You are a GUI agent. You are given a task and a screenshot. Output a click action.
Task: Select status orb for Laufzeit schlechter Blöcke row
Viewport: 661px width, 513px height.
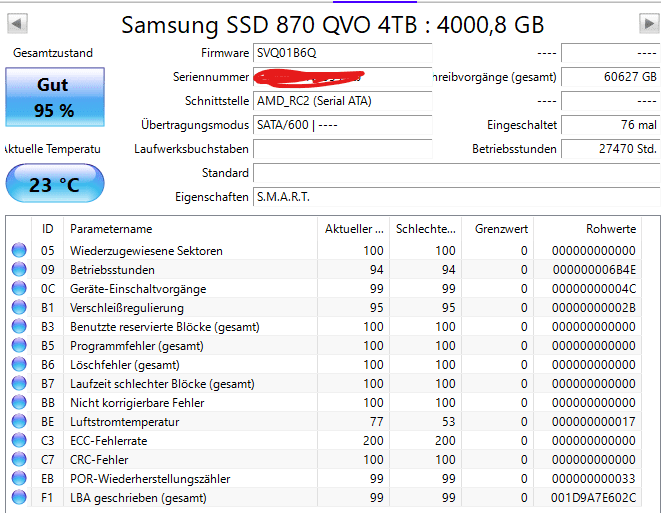tap(19, 383)
